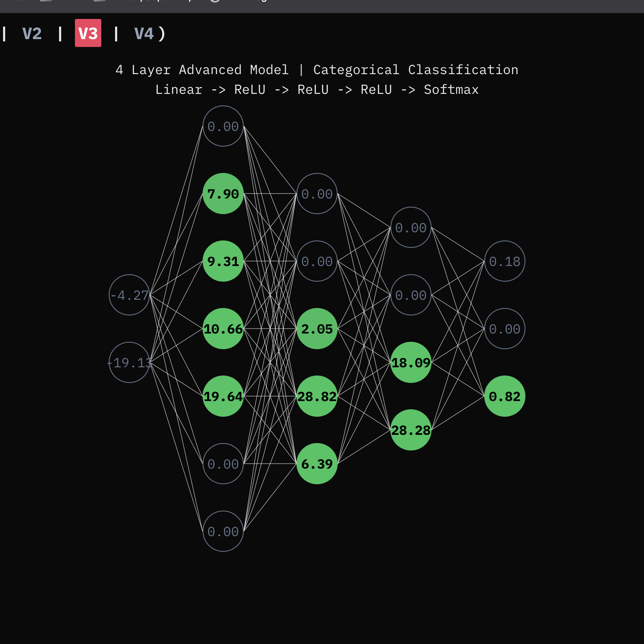Select the highlighted V3 tab
Viewport: 644px width, 644px height.
88,33
